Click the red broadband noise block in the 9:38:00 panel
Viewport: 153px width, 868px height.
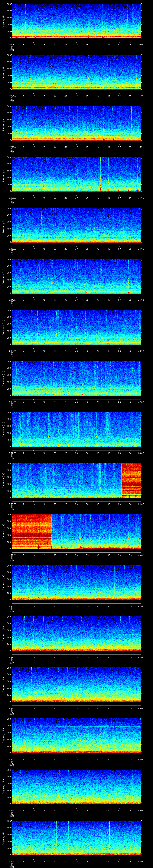click(131, 481)
